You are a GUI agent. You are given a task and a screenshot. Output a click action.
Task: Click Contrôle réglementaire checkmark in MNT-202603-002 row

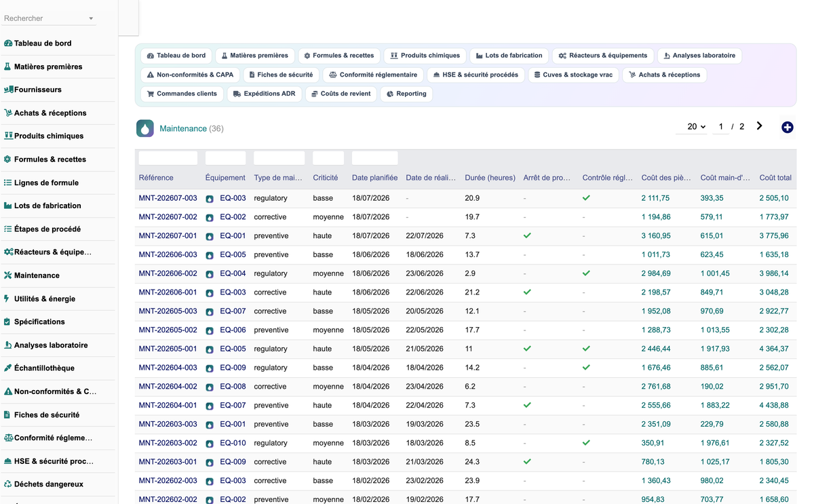(x=586, y=443)
